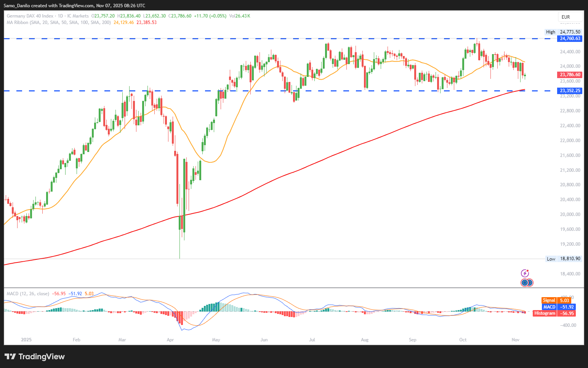The image size is (588, 368).
Task: Click the Jul label on time axis
Action: point(312,340)
